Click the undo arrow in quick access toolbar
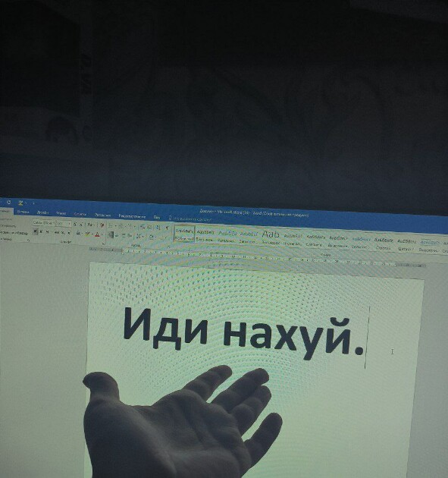Screen dimensions: 448x478 [x=8, y=202]
